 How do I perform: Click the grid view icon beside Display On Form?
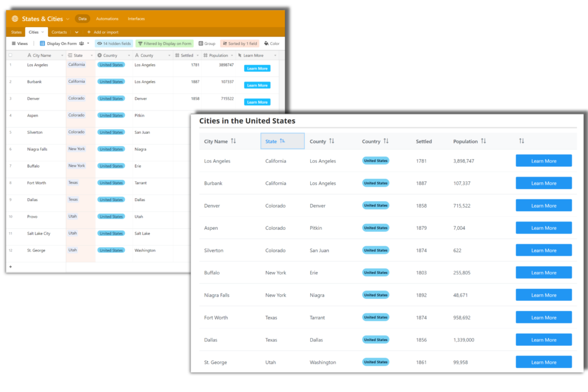42,43
